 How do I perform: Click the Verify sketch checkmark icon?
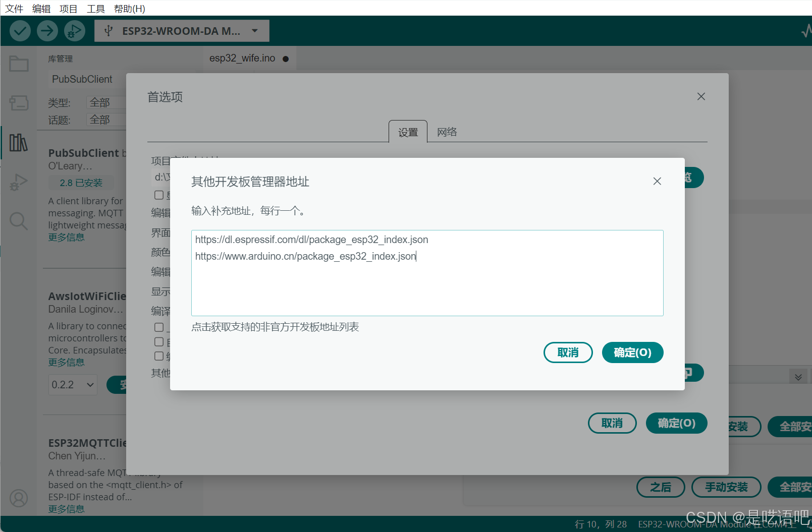pyautogui.click(x=20, y=30)
